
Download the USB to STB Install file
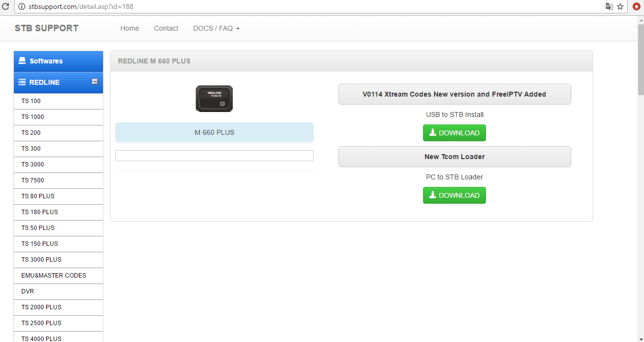click(x=454, y=133)
